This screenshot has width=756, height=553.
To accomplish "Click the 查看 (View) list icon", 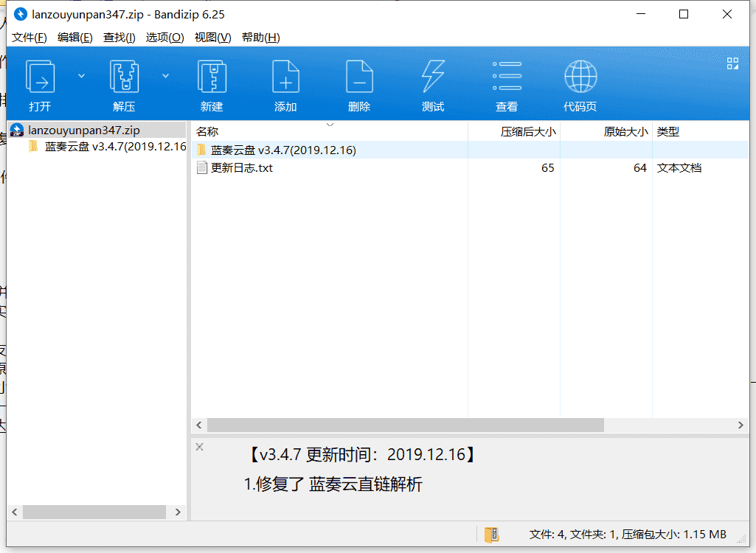I will pyautogui.click(x=507, y=76).
